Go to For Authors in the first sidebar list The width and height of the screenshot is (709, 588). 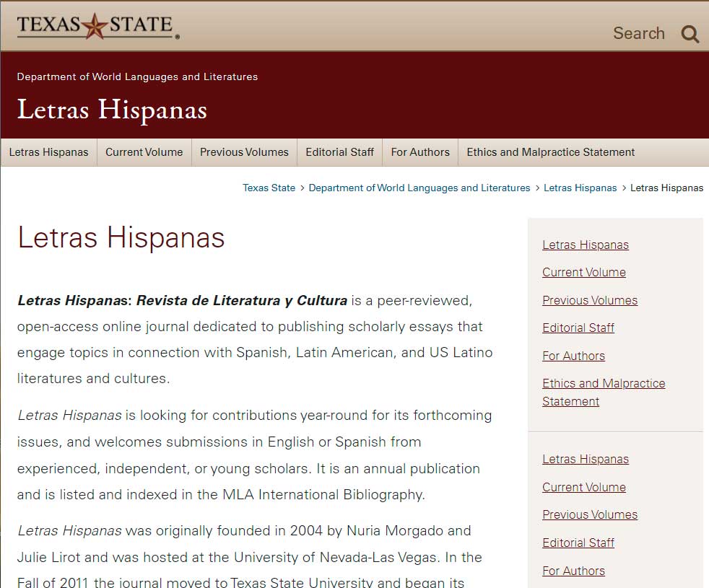click(574, 356)
